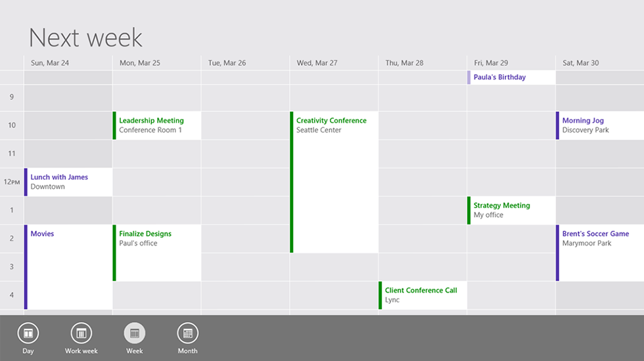Viewport: 644px width, 361px height.
Task: Click the Week view icon
Action: point(135,333)
